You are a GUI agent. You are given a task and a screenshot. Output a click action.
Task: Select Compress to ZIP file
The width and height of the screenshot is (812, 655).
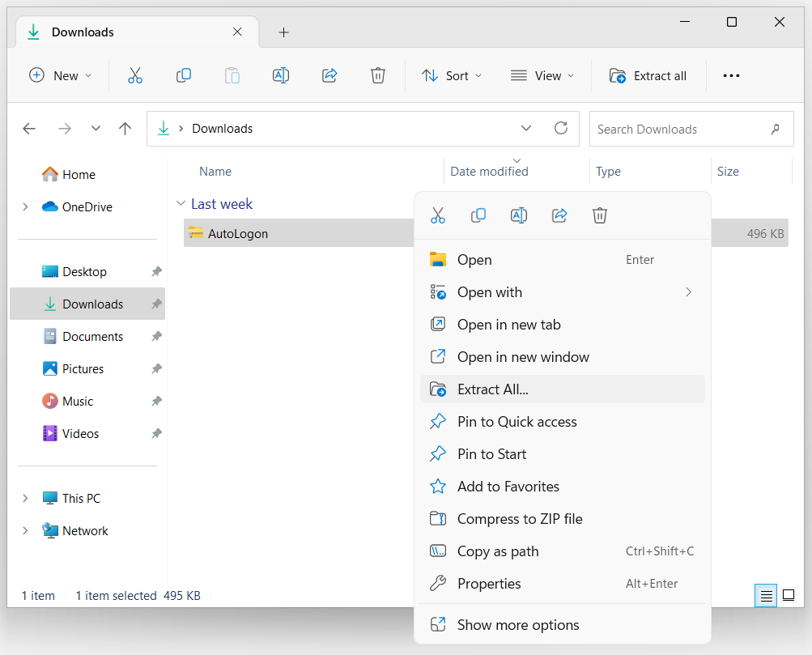tap(563, 519)
